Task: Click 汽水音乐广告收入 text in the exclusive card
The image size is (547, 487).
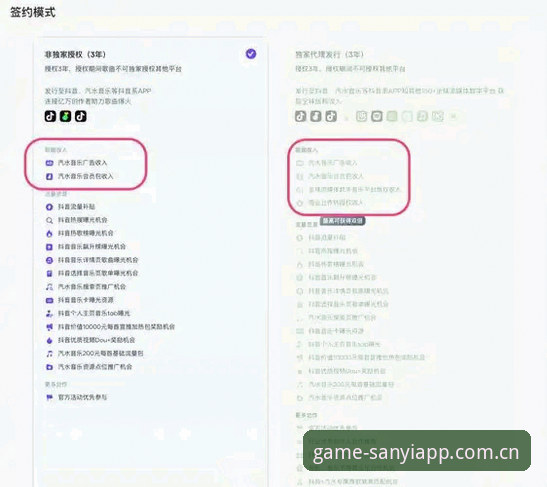Action: 332,163
